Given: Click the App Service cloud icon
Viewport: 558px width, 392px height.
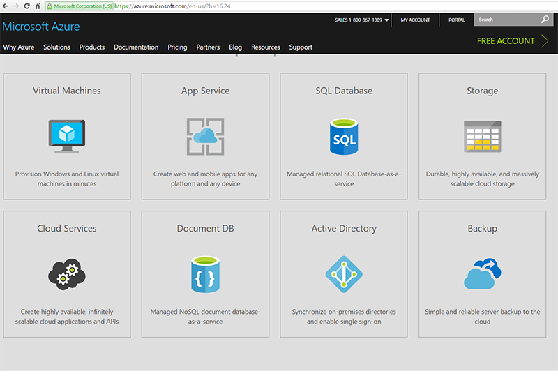Looking at the screenshot, I should coord(205,136).
